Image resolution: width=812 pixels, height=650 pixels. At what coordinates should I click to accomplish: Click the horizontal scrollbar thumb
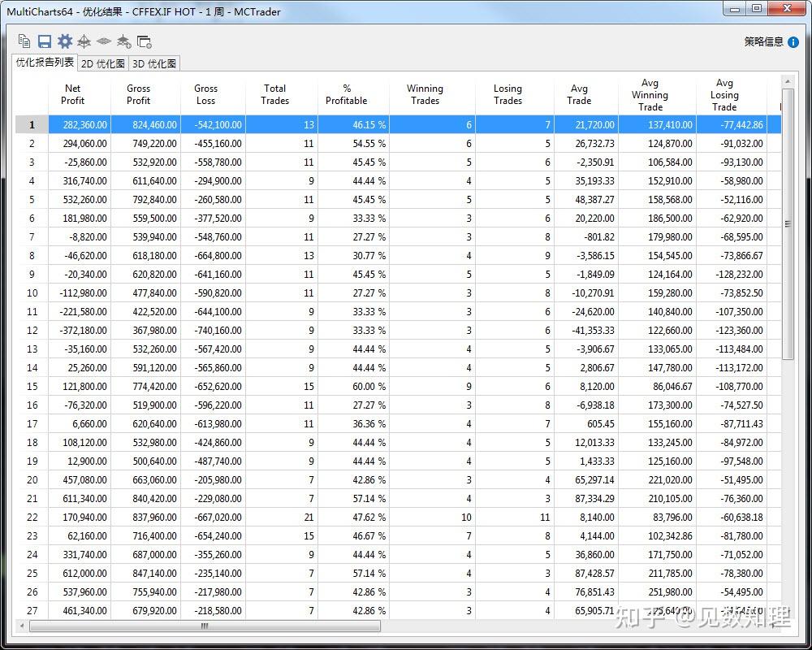205,626
